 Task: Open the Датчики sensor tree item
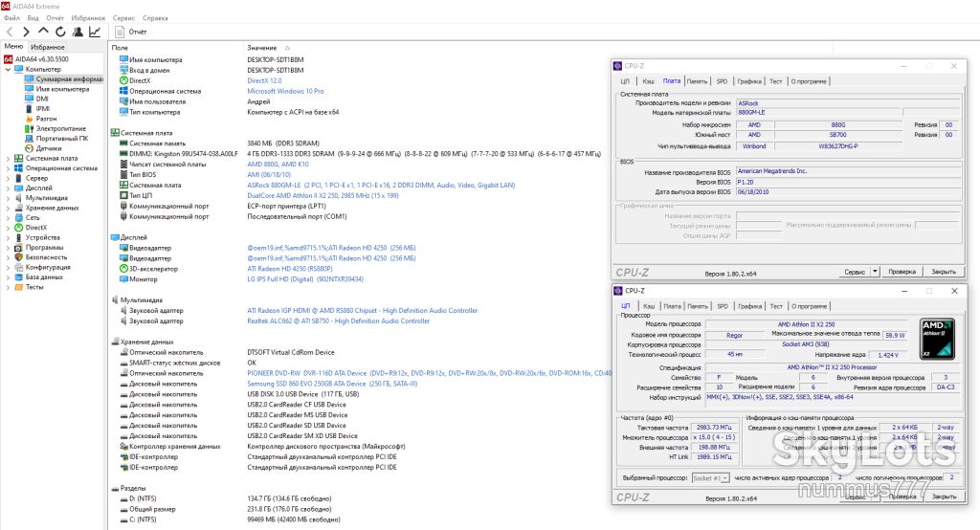click(x=48, y=148)
